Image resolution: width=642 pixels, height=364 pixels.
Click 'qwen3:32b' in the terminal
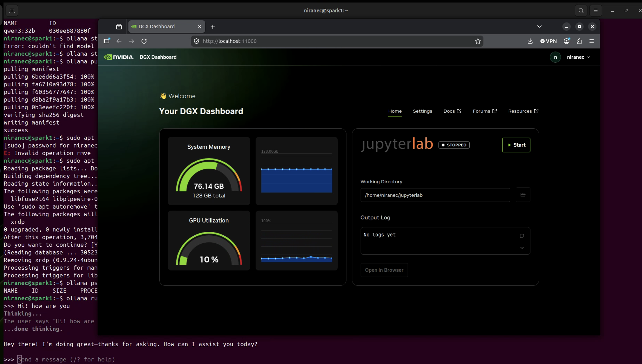(x=19, y=31)
